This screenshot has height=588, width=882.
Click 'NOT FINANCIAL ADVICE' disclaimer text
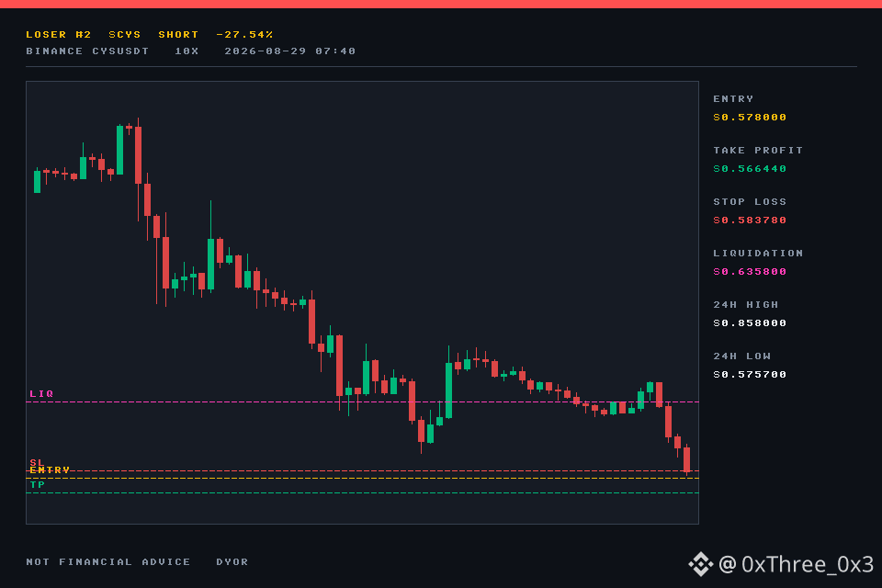click(108, 561)
